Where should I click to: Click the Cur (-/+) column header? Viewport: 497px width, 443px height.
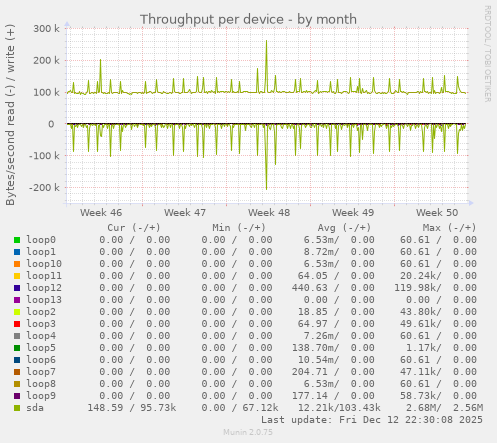point(134,228)
